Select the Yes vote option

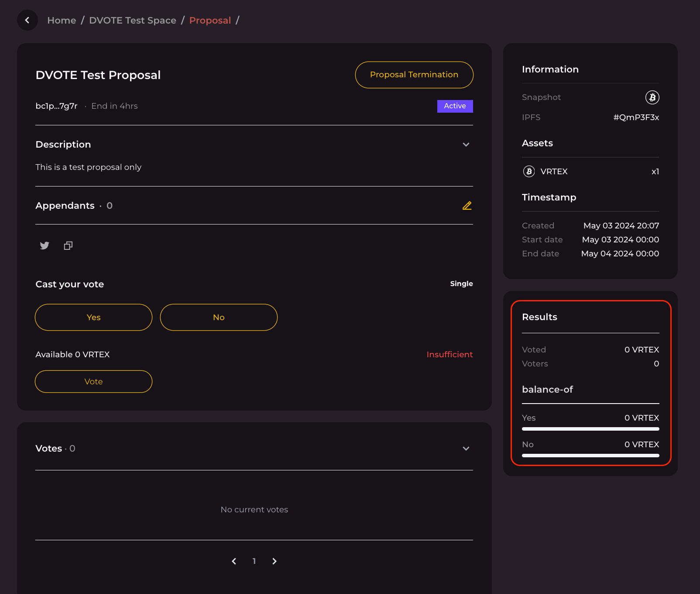point(93,318)
